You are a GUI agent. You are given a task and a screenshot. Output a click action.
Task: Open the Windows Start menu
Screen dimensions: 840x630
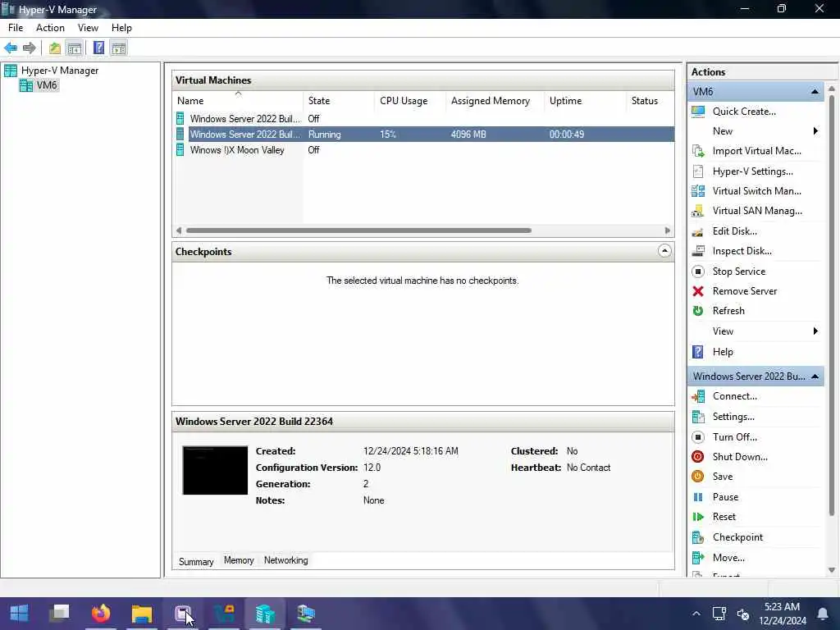tap(20, 614)
